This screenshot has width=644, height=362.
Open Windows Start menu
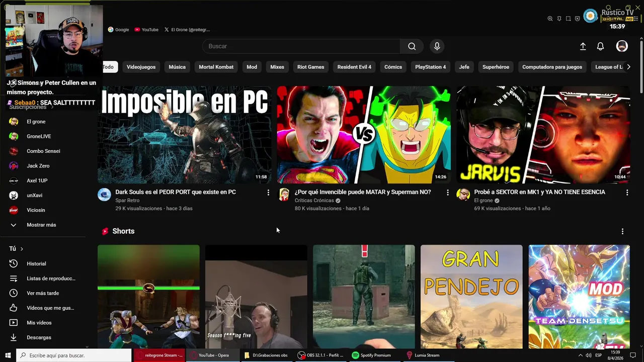pyautogui.click(x=8, y=355)
